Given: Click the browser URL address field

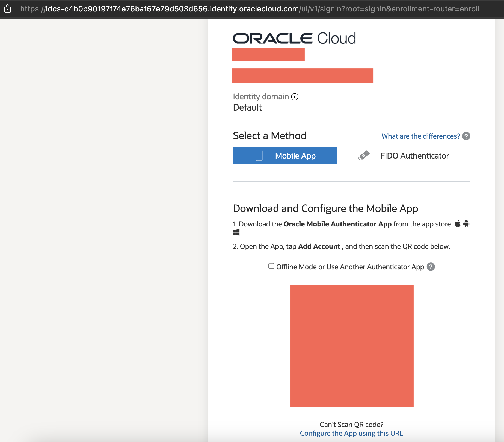Looking at the screenshot, I should click(250, 9).
